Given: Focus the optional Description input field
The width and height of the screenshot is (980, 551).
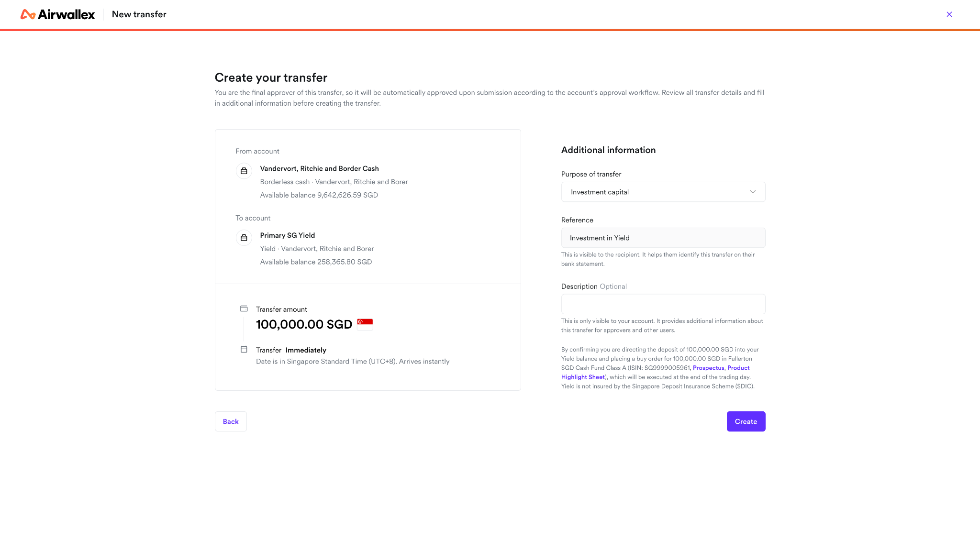Looking at the screenshot, I should pyautogui.click(x=663, y=304).
